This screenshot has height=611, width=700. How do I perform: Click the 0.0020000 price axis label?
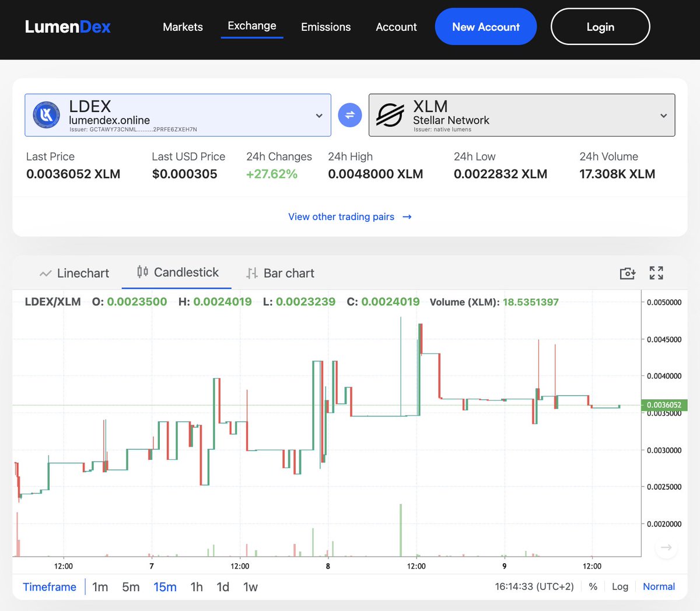tap(664, 524)
